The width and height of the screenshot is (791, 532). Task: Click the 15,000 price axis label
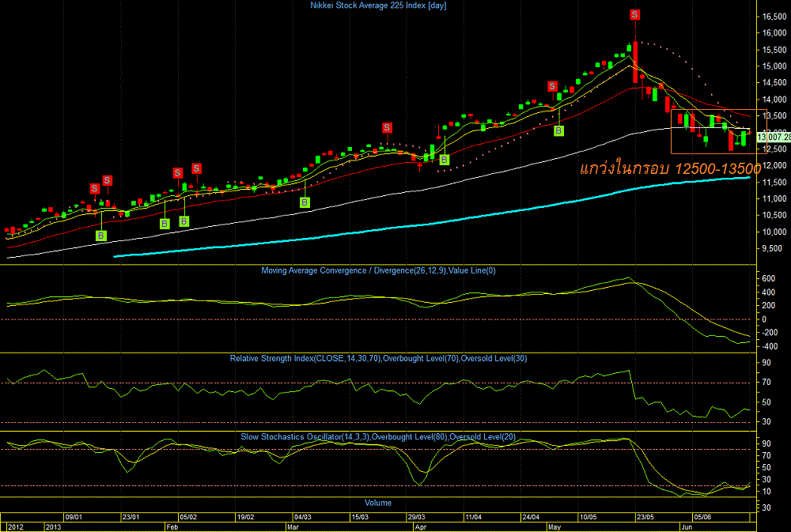coord(774,66)
